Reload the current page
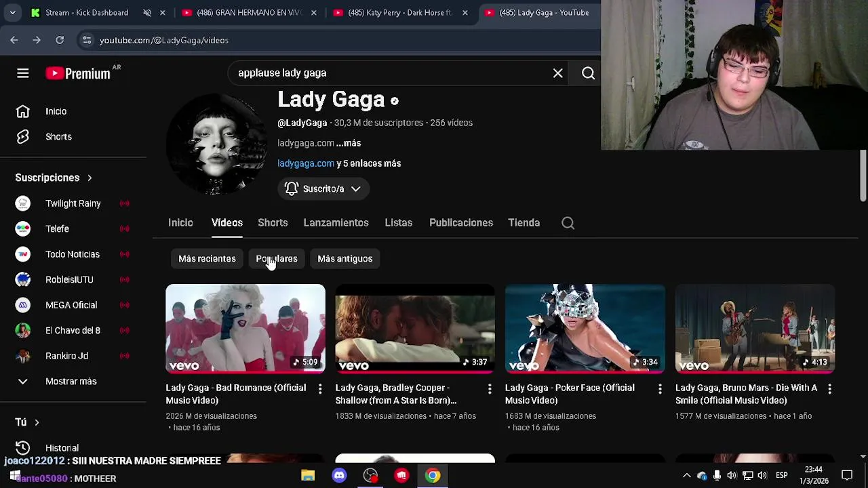The image size is (868, 488). [60, 40]
